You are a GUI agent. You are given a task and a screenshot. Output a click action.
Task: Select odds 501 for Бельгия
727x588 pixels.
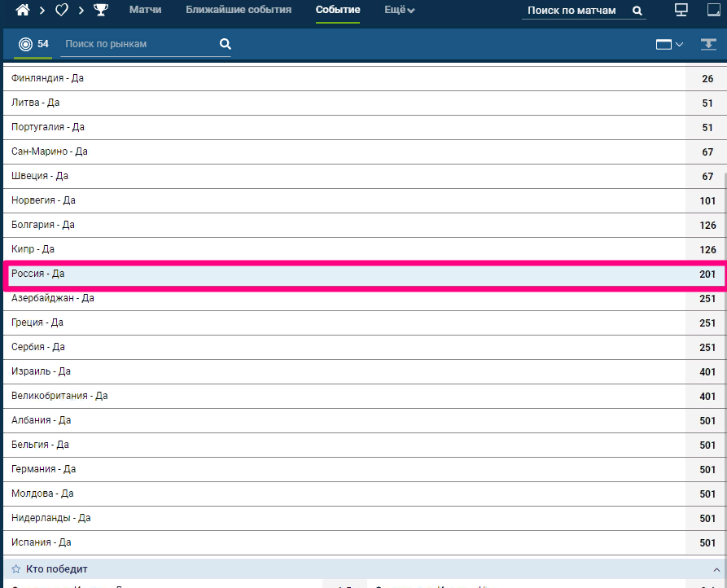coord(707,445)
